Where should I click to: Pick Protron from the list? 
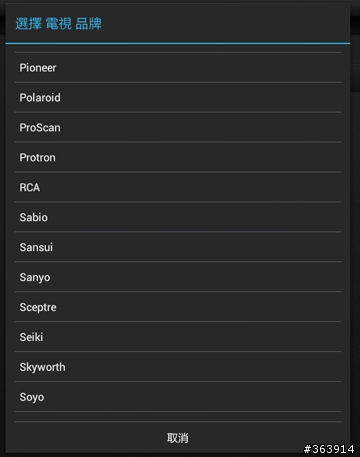(x=178, y=157)
